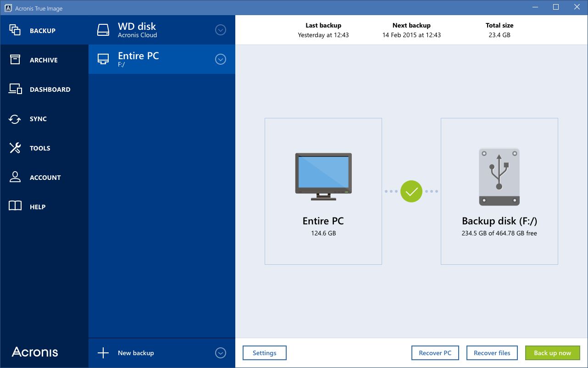Click the Recover files button
This screenshot has height=368, width=588.
pyautogui.click(x=492, y=353)
